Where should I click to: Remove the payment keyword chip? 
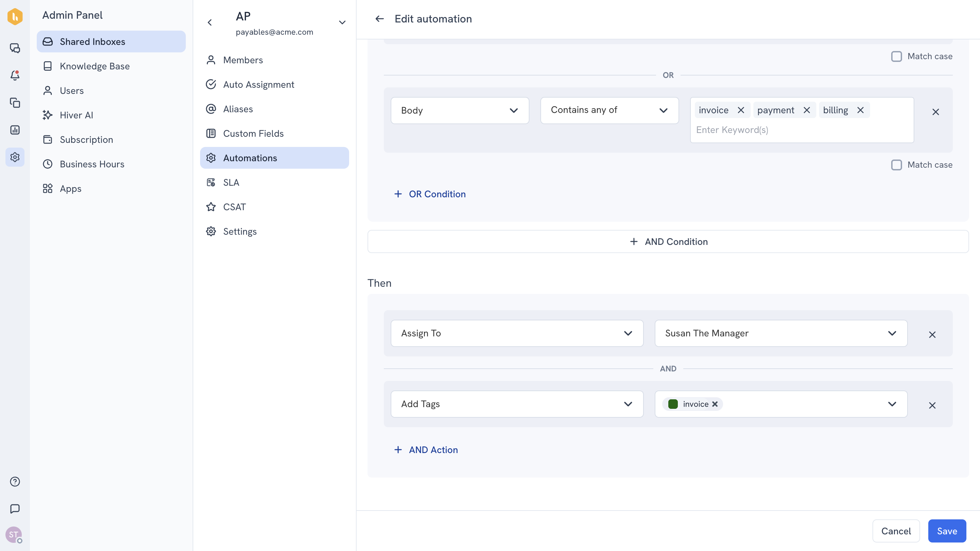coord(806,110)
